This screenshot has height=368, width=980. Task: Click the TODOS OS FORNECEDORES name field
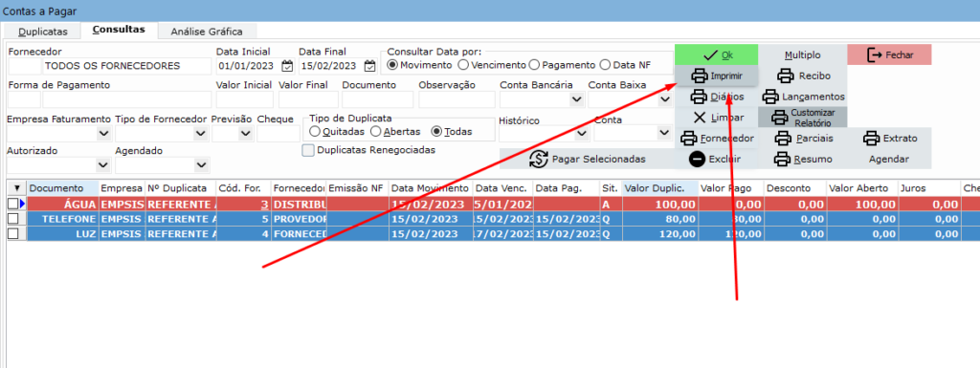(127, 66)
